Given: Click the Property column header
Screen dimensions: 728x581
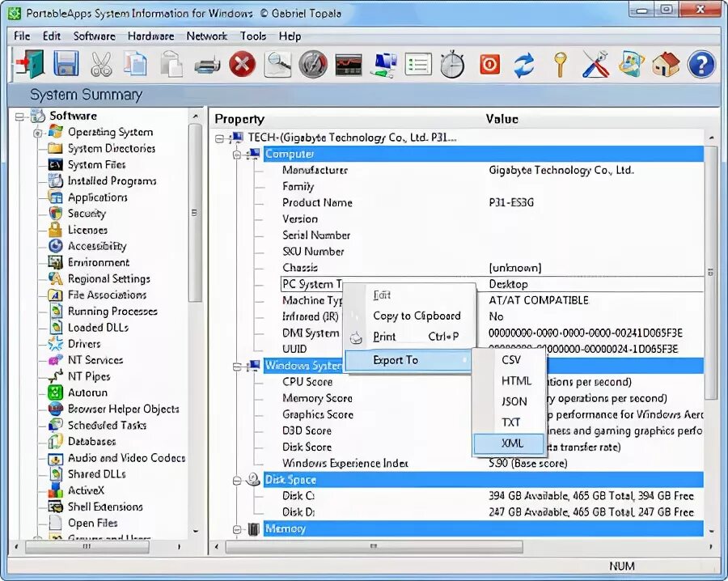Looking at the screenshot, I should point(239,120).
